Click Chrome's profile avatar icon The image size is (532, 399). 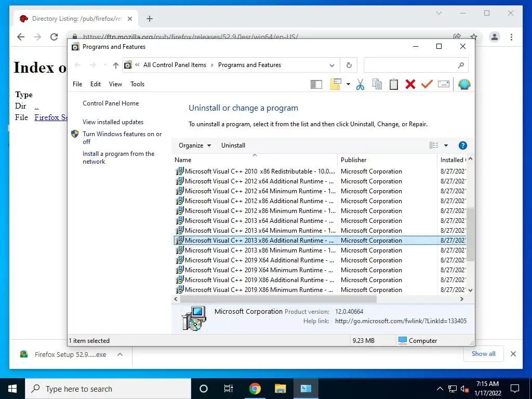click(x=495, y=37)
